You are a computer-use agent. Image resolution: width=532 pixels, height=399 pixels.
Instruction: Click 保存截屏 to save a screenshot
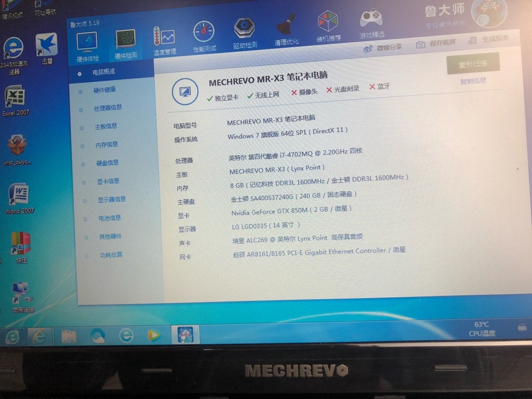tap(436, 43)
